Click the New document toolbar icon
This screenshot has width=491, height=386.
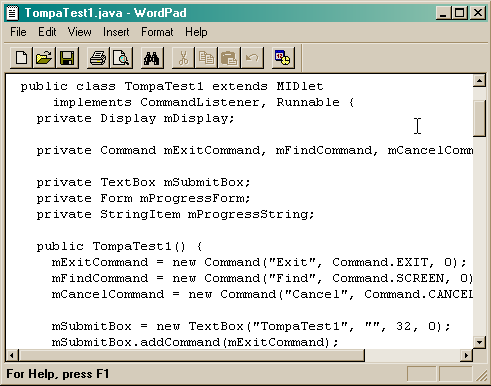(21, 58)
